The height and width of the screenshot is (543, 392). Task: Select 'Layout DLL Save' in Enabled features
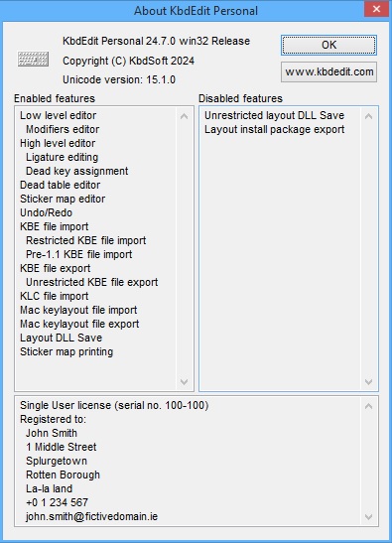(x=61, y=338)
